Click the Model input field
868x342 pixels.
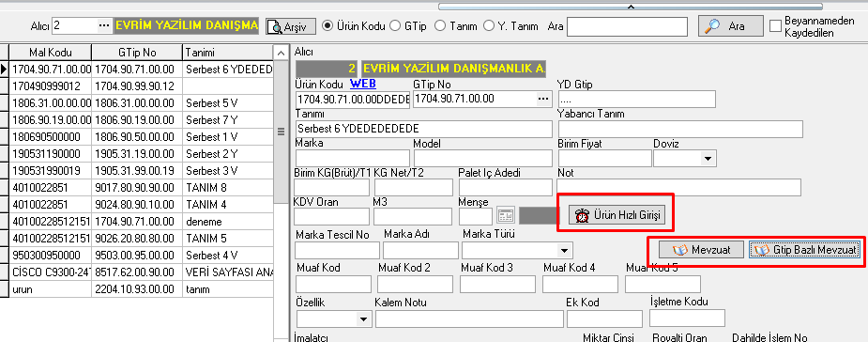tap(482, 158)
